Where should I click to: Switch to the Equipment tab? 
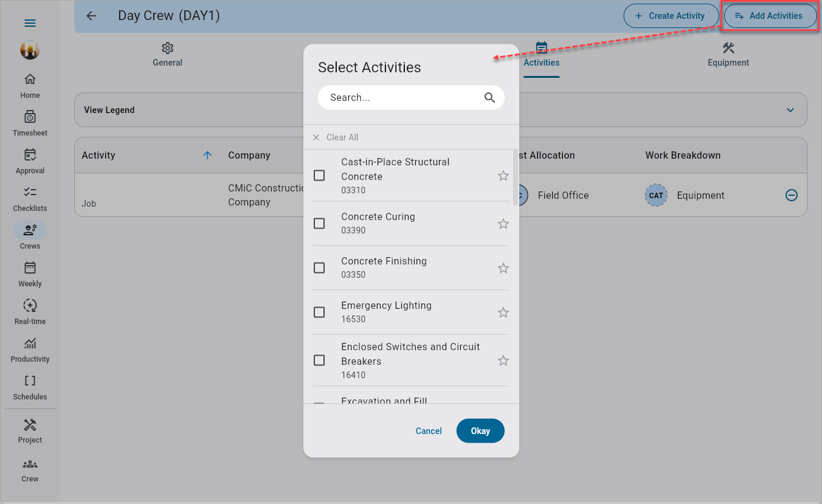728,55
